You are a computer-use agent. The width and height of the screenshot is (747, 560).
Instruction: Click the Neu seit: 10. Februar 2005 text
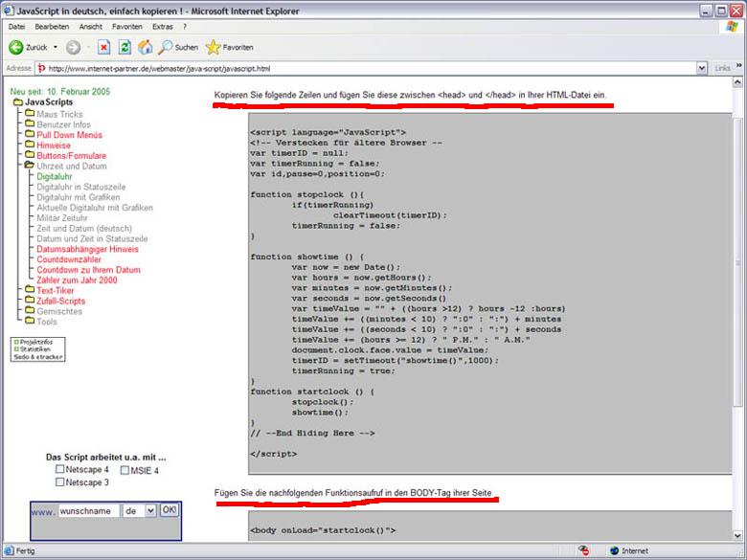60,92
